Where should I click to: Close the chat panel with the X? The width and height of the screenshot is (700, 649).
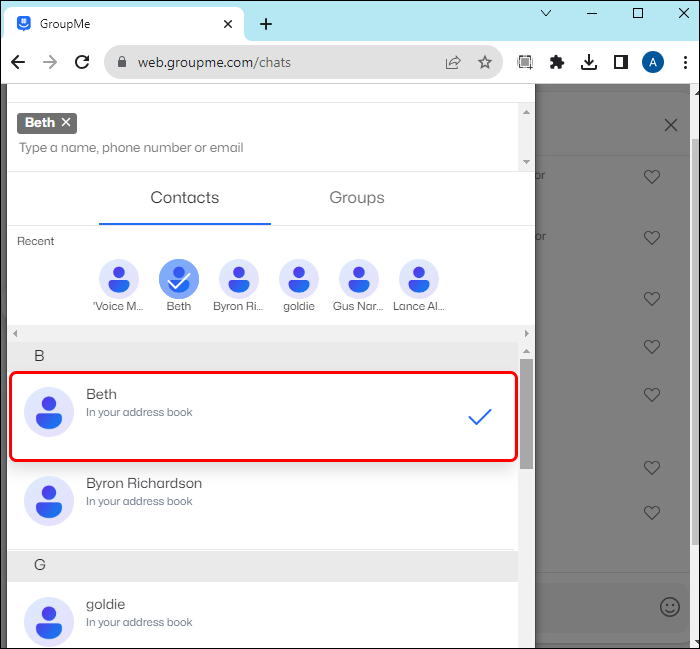click(671, 125)
